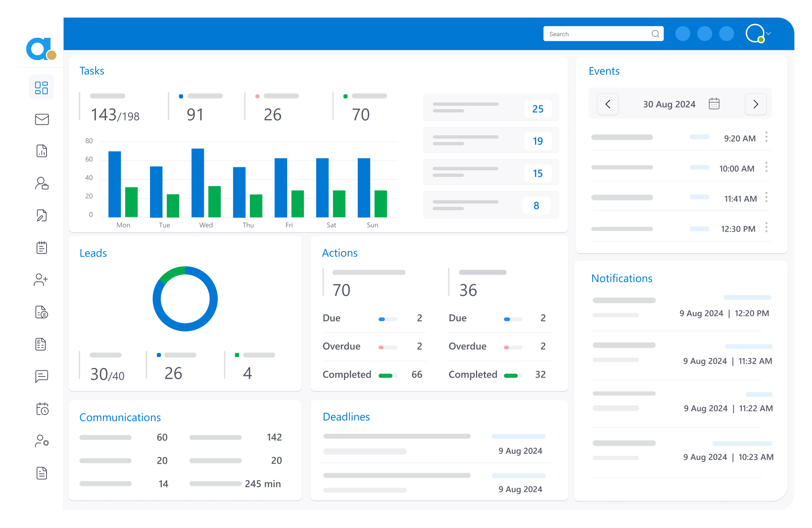Image resolution: width=812 pixels, height=528 pixels.
Task: Open the add user icon in sidebar
Action: 41,280
